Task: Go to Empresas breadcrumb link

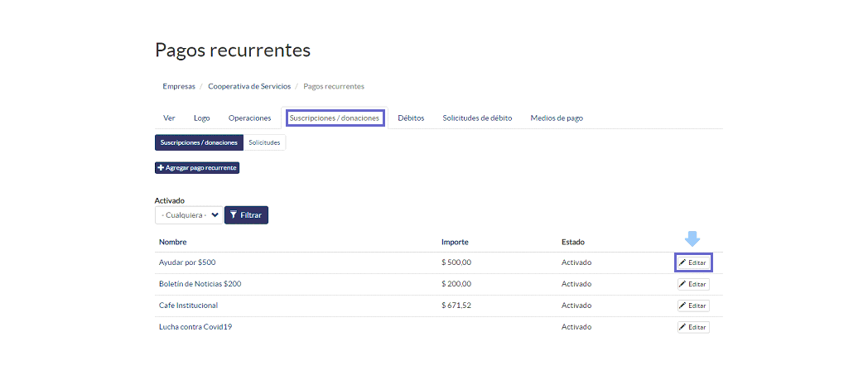Action: coord(179,86)
